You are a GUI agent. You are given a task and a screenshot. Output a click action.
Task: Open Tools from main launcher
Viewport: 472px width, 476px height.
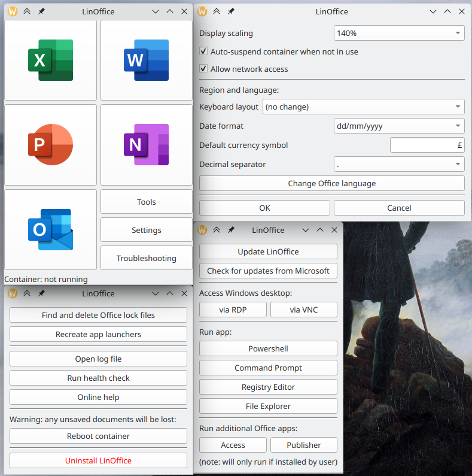point(146,202)
